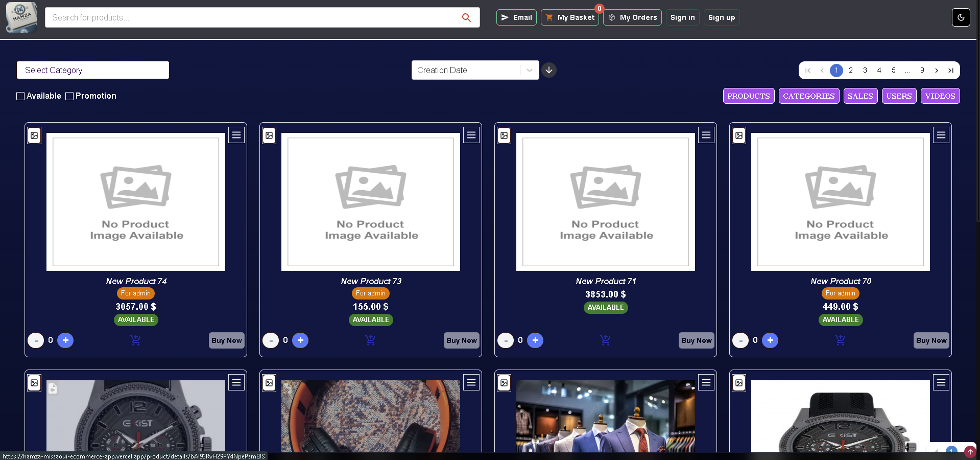Open image icon on New Product 74 card

(34, 135)
